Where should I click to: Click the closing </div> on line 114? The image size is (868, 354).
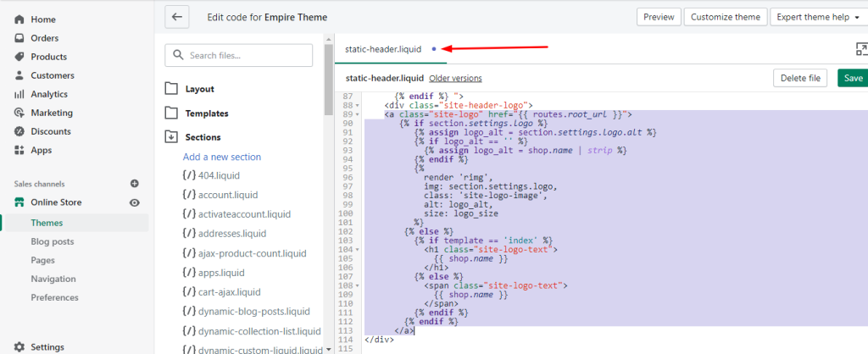pyautogui.click(x=380, y=340)
